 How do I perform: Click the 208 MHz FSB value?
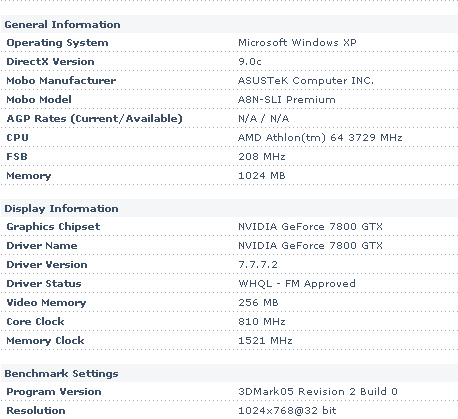tap(262, 157)
